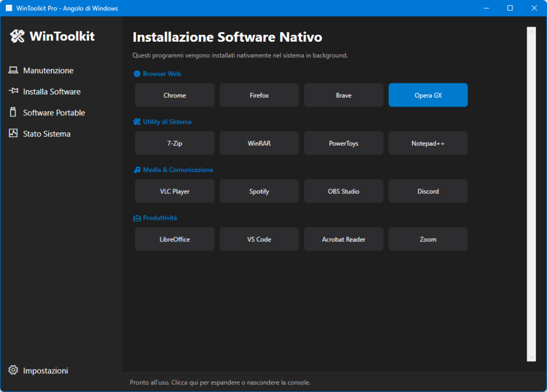The image size is (547, 392).
Task: Maximize the WinToolkit Pro window
Action: coord(510,8)
